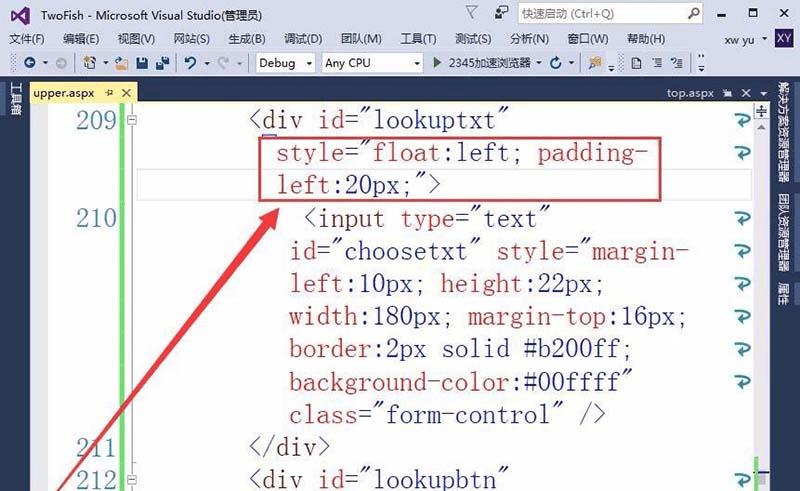Click the comment selected lines icon

tap(657, 63)
